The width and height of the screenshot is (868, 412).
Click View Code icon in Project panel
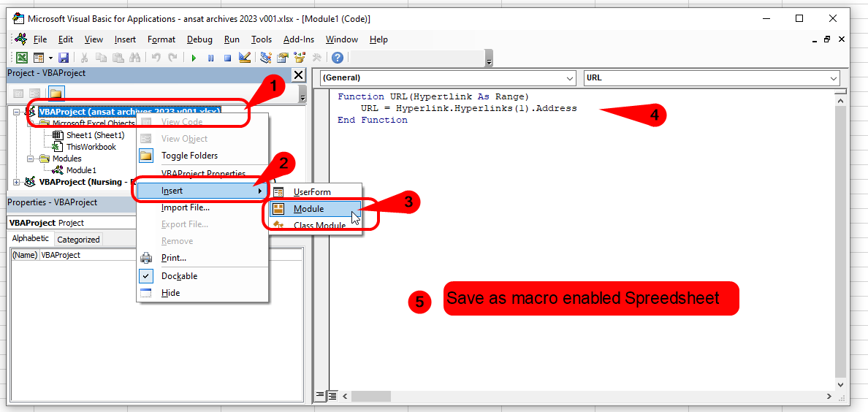[x=18, y=94]
